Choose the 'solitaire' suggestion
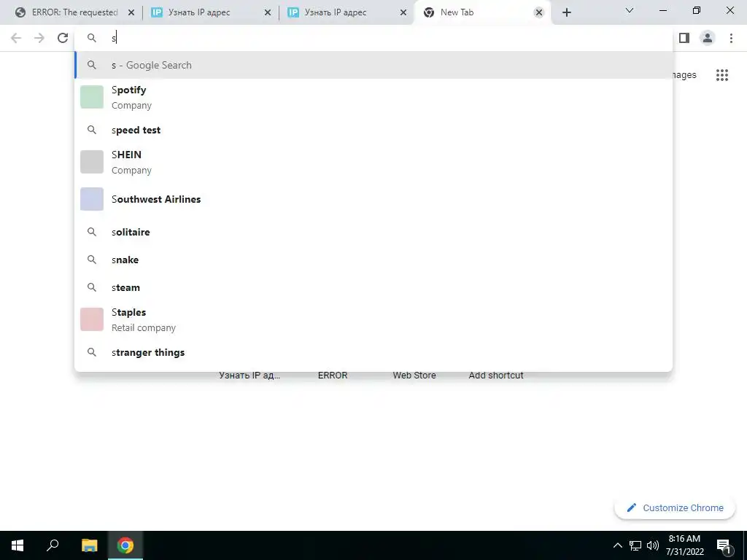This screenshot has height=560, width=747. tap(373, 232)
